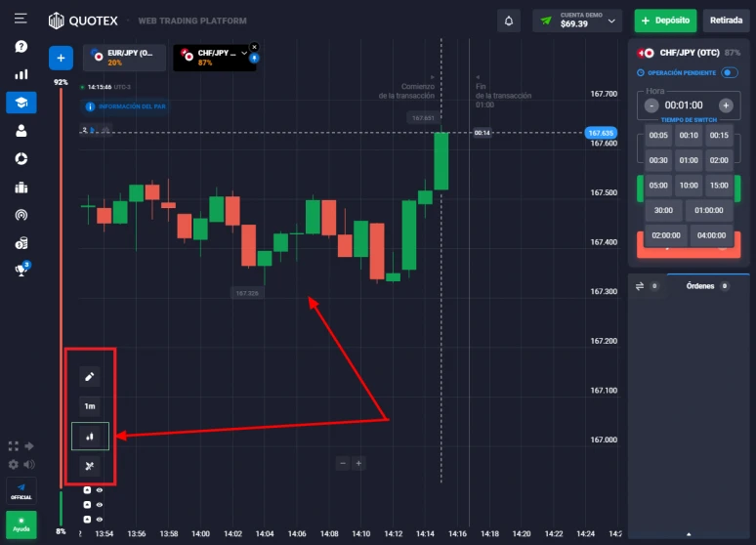Image resolution: width=756 pixels, height=545 pixels.
Task: Select the 02:00:00 time option
Action: [666, 235]
